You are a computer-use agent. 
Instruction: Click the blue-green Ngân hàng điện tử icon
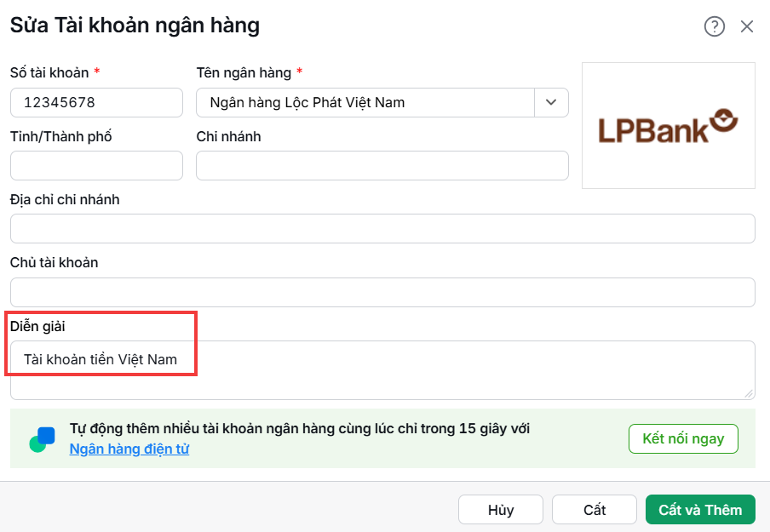(x=42, y=439)
